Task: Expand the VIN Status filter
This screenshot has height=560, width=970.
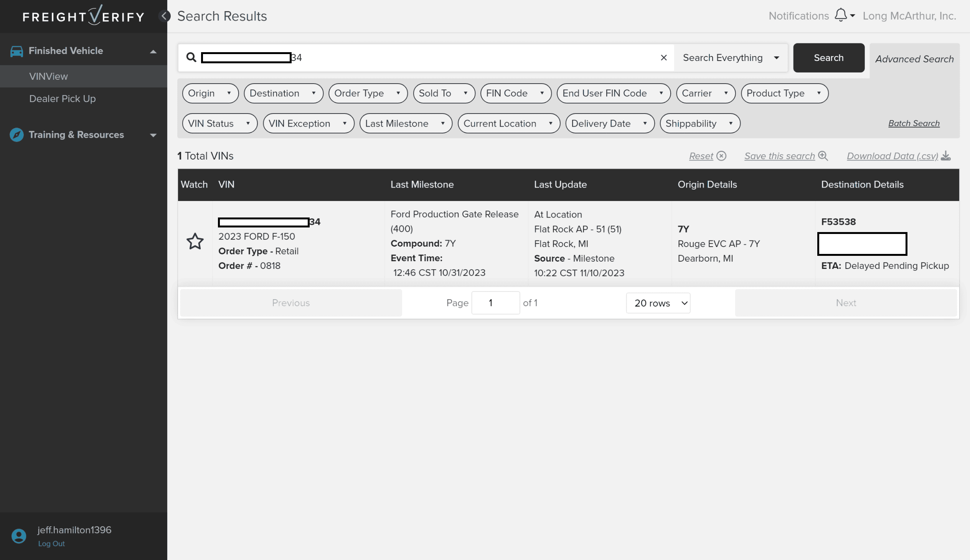Action: click(219, 124)
